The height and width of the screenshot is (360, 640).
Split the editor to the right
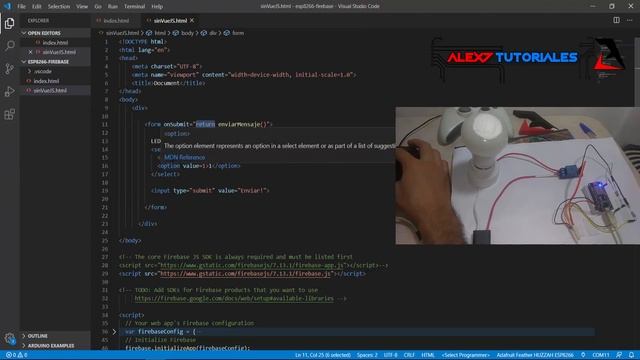[x=616, y=20]
